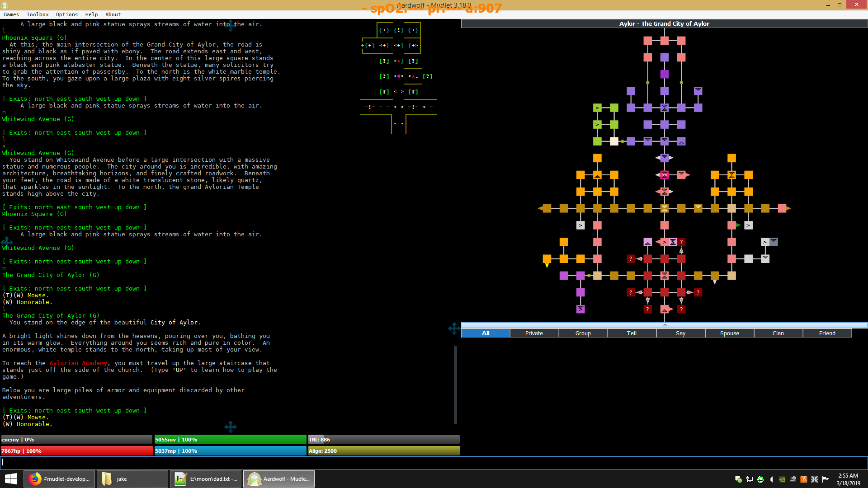The image size is (868, 488).
Task: Select the yellow X-marked room on main road
Action: [x=665, y=208]
